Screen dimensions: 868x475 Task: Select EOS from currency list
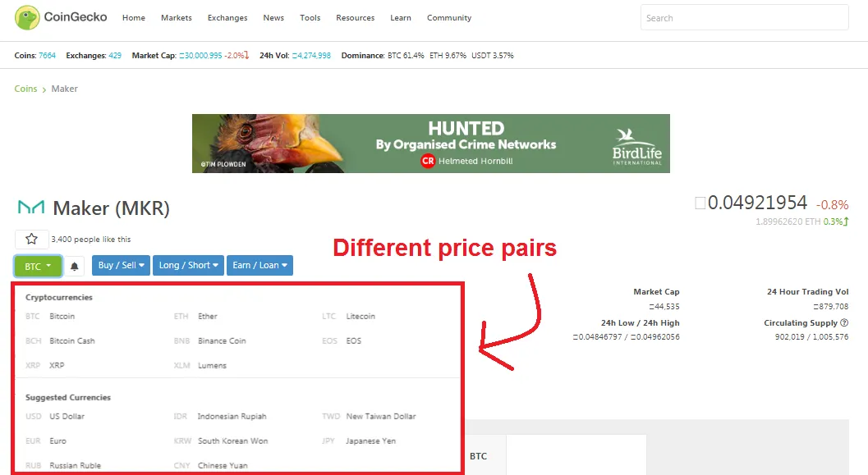tap(342, 340)
